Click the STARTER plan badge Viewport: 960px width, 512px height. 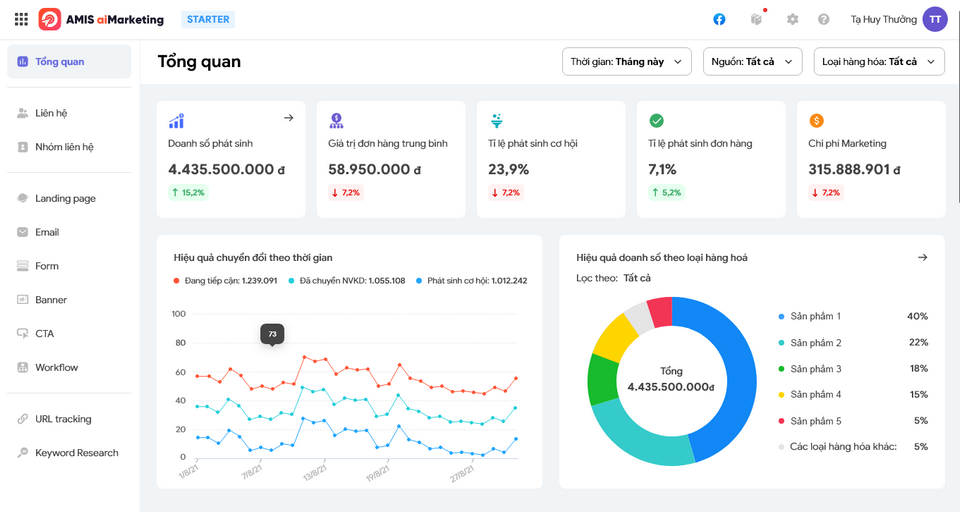208,19
